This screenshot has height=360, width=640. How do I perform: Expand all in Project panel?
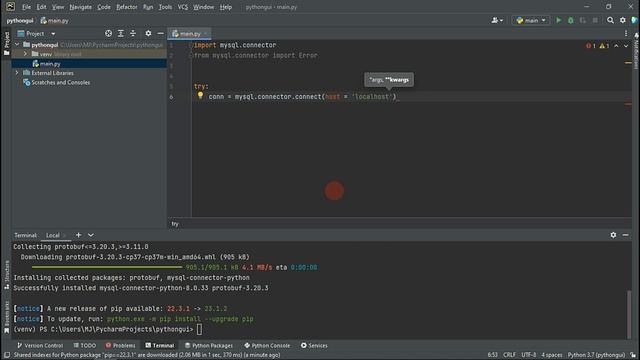point(120,33)
